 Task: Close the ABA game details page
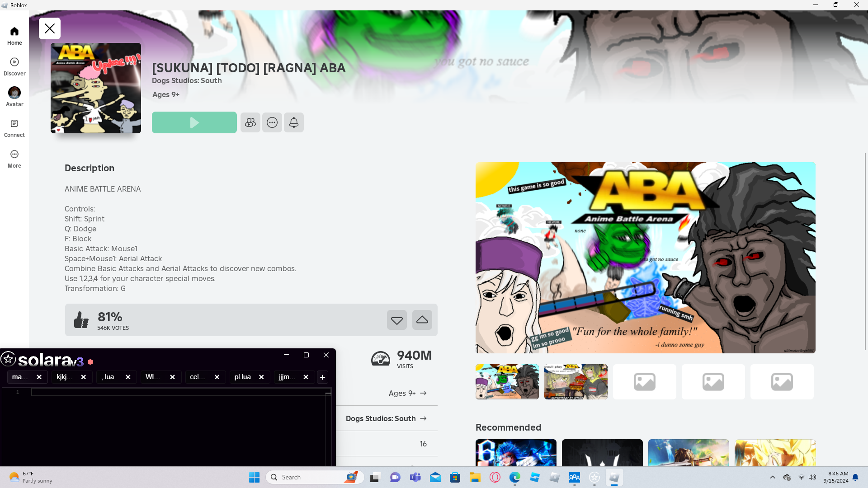click(50, 28)
